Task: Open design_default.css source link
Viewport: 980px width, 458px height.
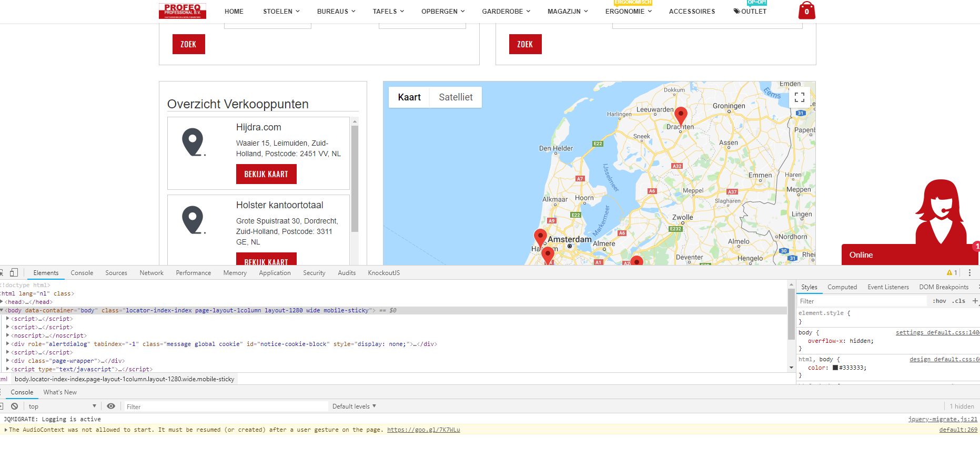Action: pyautogui.click(x=944, y=359)
